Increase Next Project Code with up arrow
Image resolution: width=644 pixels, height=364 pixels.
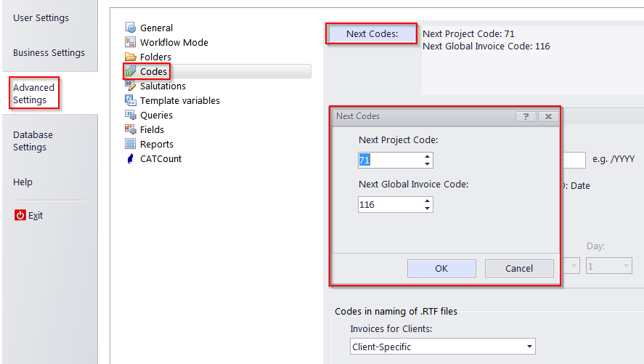(427, 156)
